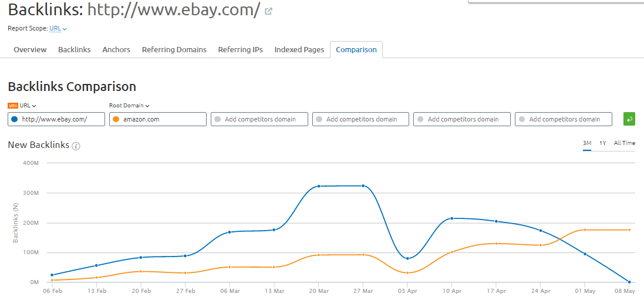Open the Indexed Pages tab

coord(299,50)
